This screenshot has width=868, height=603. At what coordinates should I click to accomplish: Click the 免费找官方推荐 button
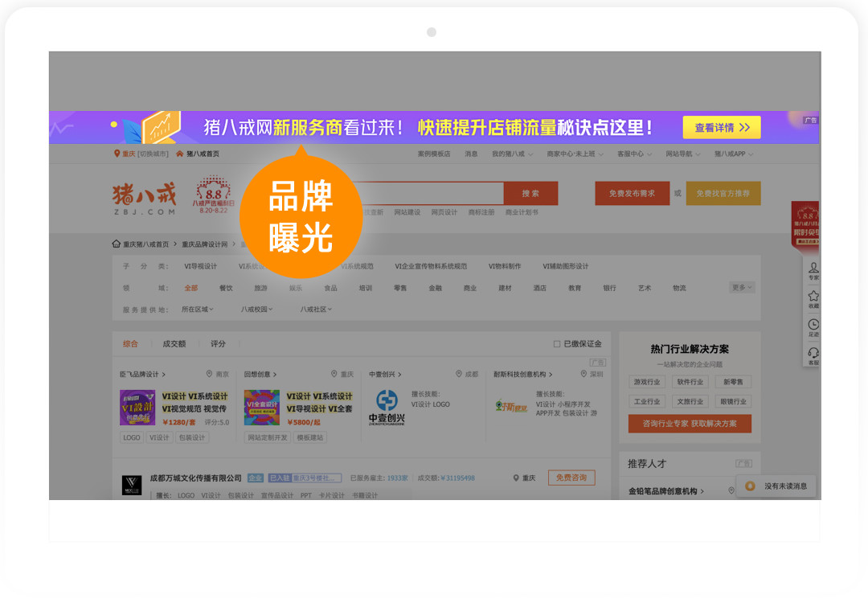[x=723, y=193]
